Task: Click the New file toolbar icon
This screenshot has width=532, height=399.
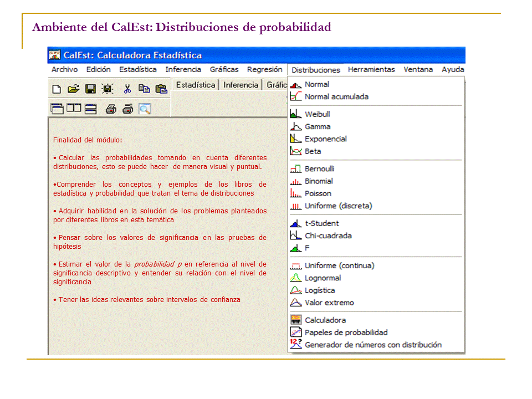Action: point(57,89)
